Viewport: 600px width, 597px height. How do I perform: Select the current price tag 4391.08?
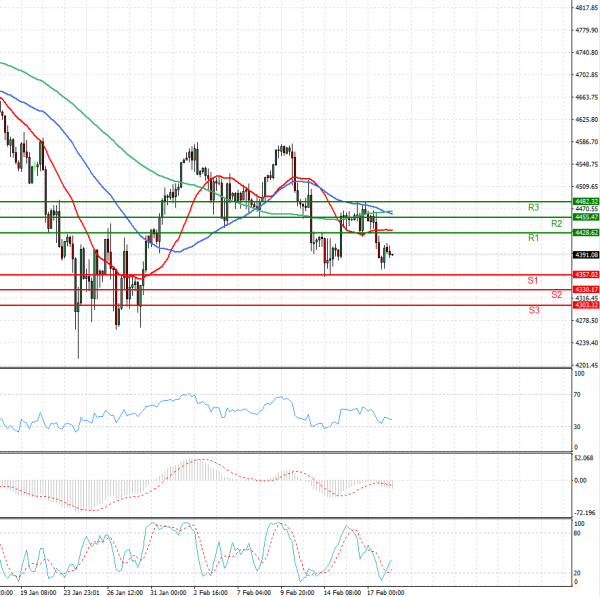586,254
